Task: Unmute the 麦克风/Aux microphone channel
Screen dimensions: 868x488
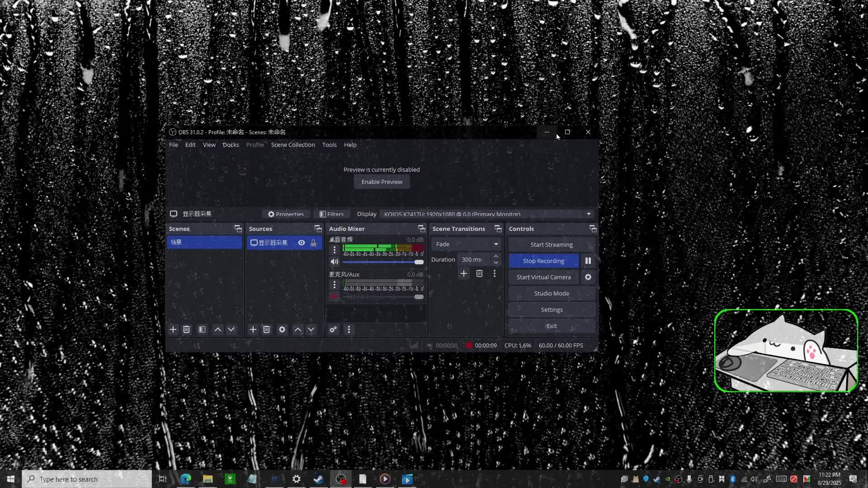Action: pyautogui.click(x=335, y=296)
